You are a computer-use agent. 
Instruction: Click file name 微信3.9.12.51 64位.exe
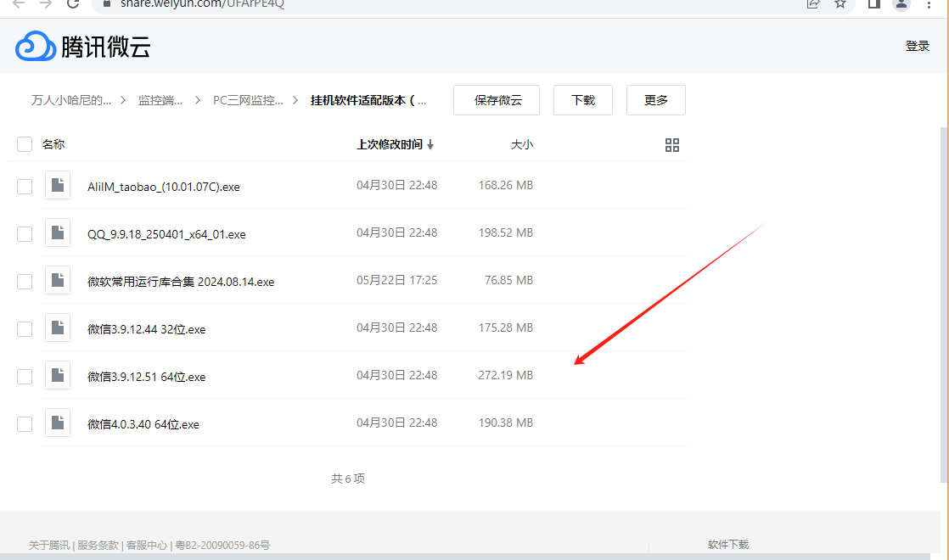pos(147,377)
